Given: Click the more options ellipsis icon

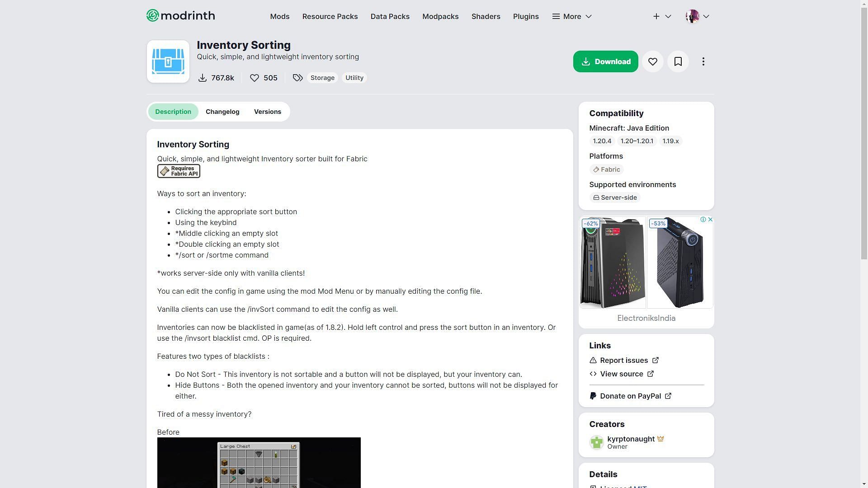Looking at the screenshot, I should pyautogui.click(x=703, y=61).
